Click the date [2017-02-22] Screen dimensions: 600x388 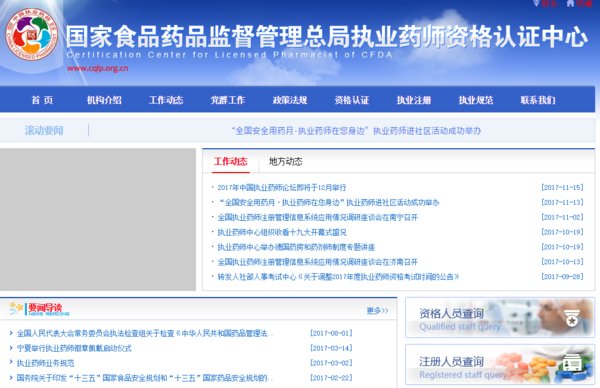331,378
